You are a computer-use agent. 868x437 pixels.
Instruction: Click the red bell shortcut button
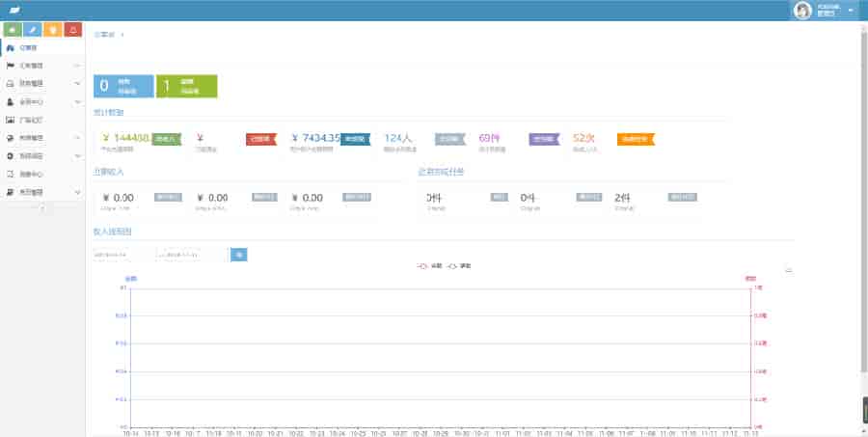point(72,30)
